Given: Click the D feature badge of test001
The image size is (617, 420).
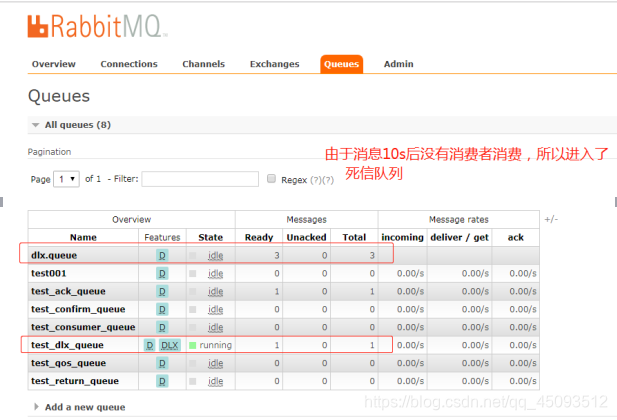Looking at the screenshot, I should [x=162, y=273].
